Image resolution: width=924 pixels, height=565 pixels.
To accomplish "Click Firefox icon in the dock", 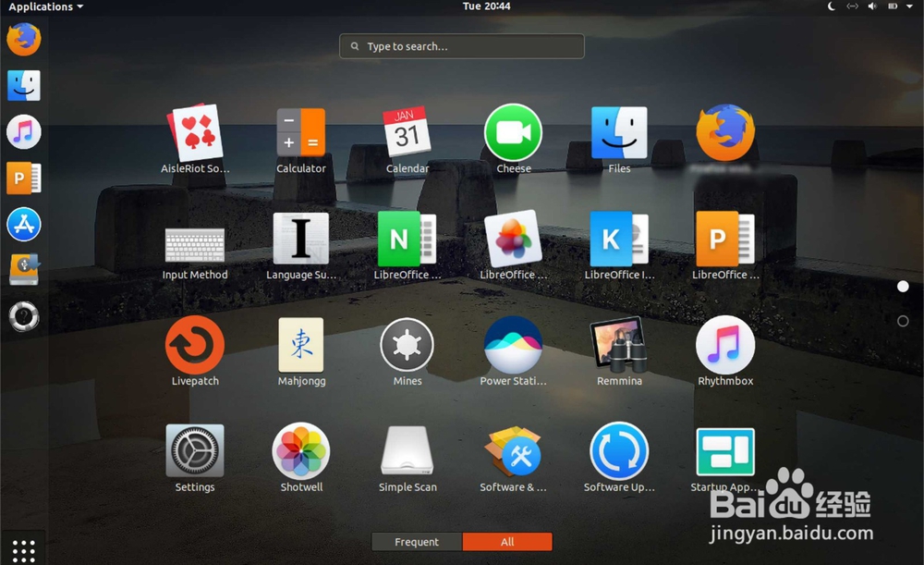I will [24, 39].
